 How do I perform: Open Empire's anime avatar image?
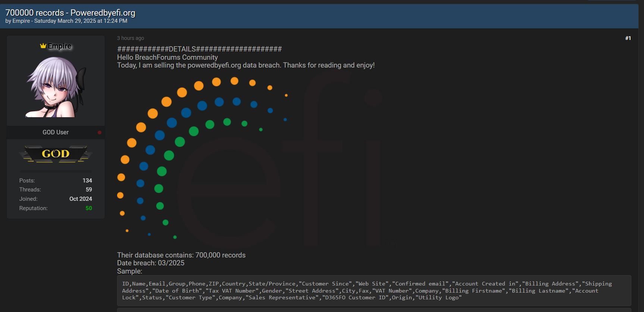[56, 87]
